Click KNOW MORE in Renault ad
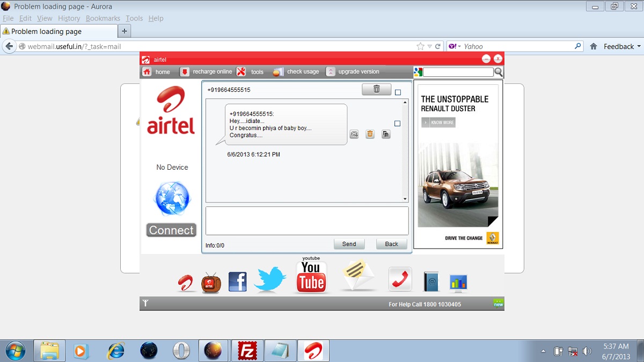This screenshot has width=644, height=362. (438, 122)
